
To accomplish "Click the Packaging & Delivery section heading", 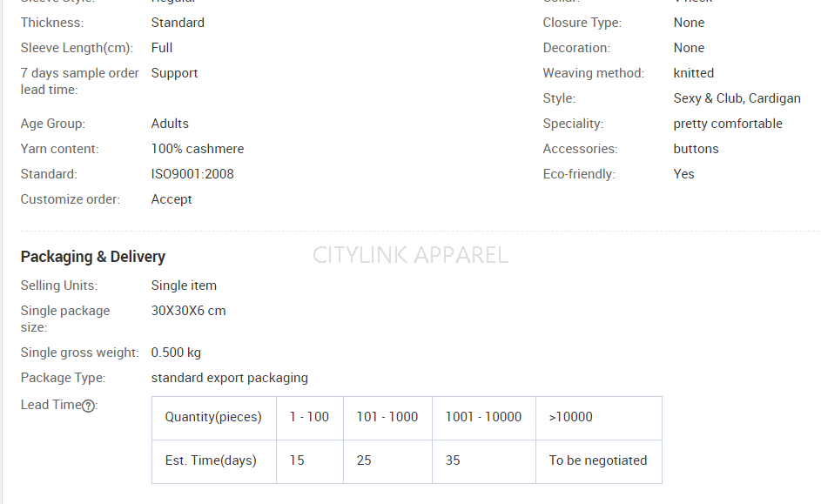I will pyautogui.click(x=93, y=257).
